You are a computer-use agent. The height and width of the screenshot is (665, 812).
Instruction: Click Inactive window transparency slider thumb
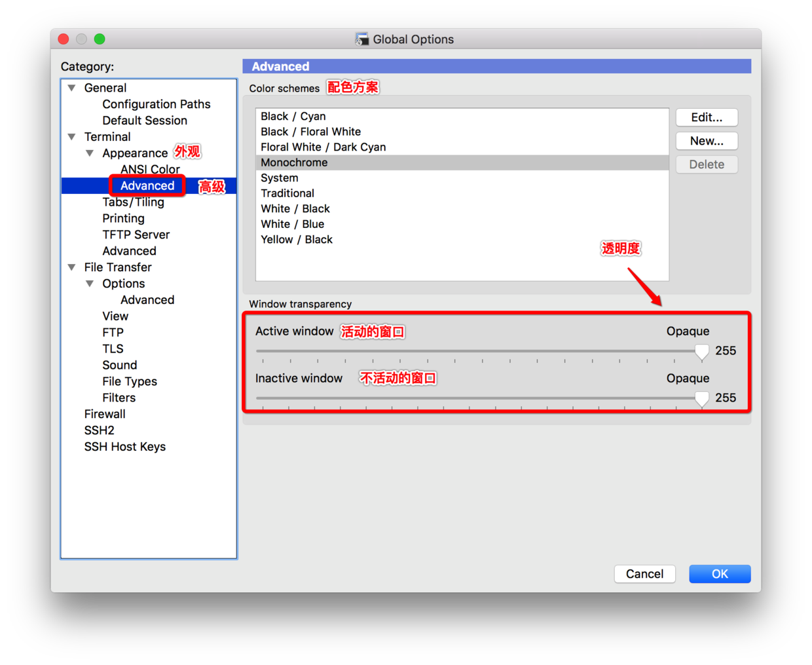click(x=701, y=399)
